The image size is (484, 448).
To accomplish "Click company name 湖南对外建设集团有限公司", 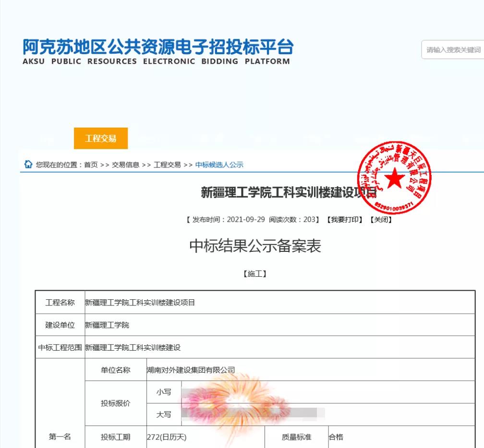I will pos(191,370).
